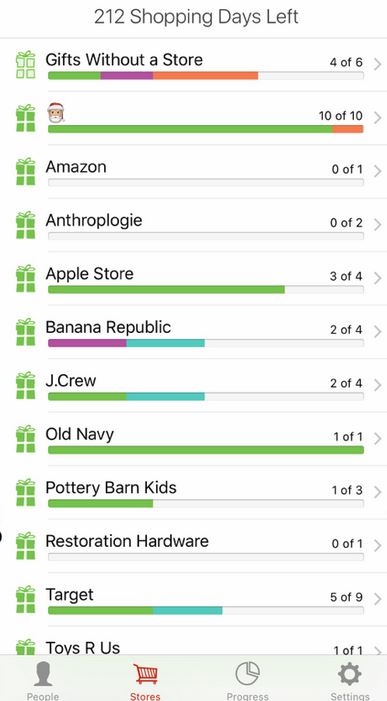The image size is (387, 701).
Task: Tap the 10 of 10 count label
Action: [x=340, y=116]
